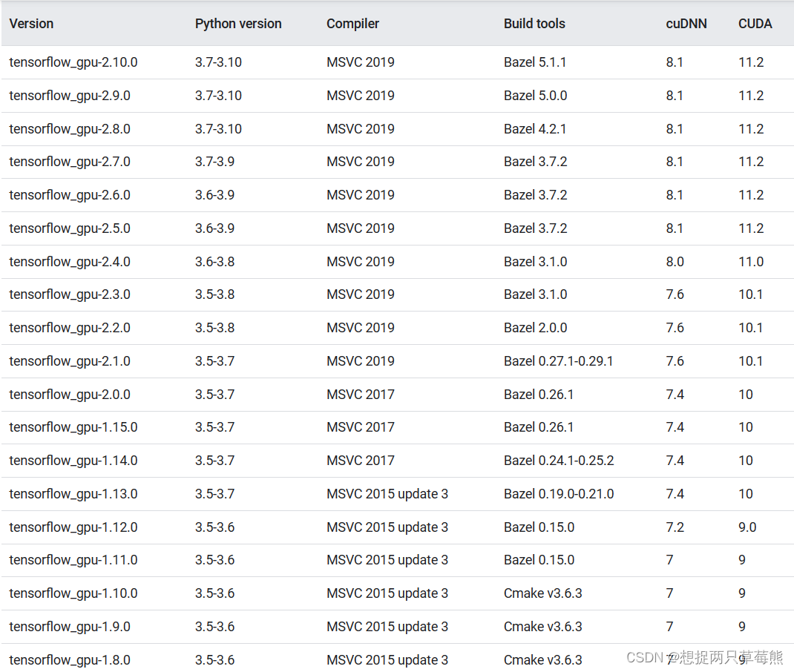This screenshot has height=672, width=794.
Task: Click Python 3.5-3.8 in tensorflow_gpu-2.3.0 row
Action: 214,294
